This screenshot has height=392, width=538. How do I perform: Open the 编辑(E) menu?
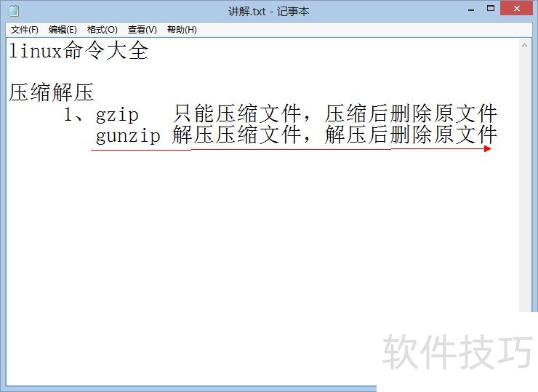pyautogui.click(x=63, y=30)
